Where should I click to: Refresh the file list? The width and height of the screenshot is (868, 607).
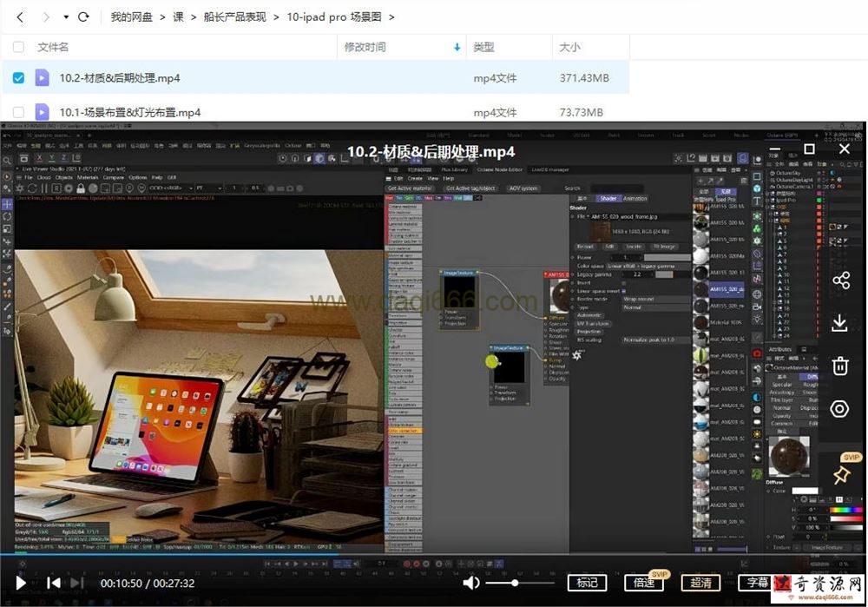point(83,16)
